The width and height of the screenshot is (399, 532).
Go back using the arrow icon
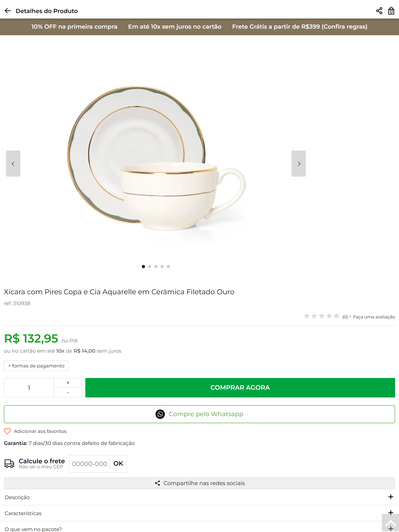(8, 11)
